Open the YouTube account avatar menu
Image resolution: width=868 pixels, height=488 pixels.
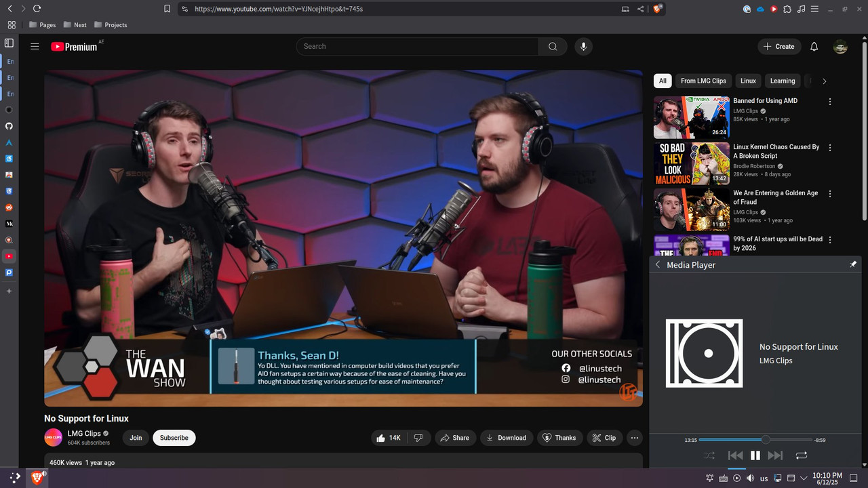click(x=840, y=46)
